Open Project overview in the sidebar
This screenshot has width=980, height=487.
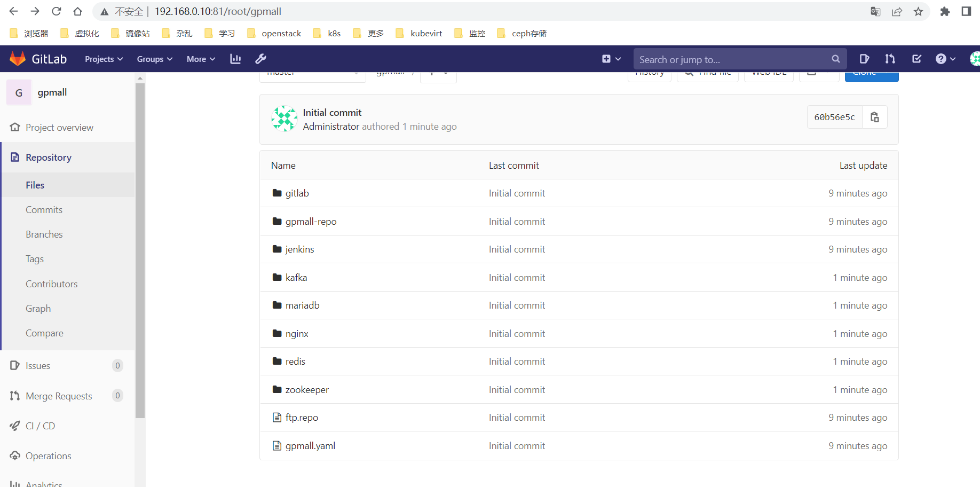point(59,128)
